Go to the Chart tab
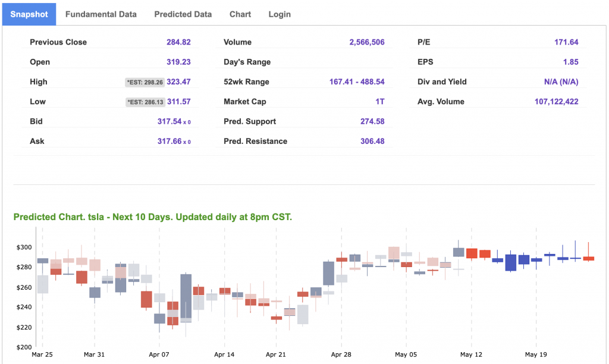This screenshot has width=609, height=364. point(240,14)
